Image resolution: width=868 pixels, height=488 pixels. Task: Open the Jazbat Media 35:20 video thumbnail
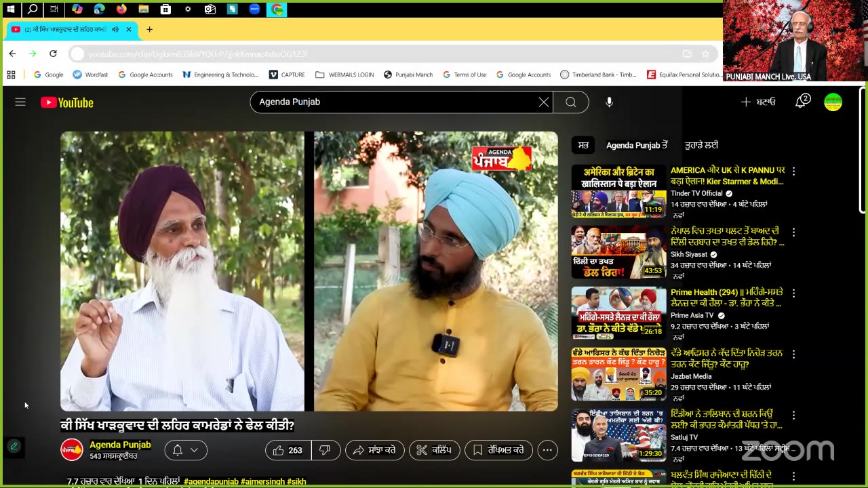click(x=618, y=374)
